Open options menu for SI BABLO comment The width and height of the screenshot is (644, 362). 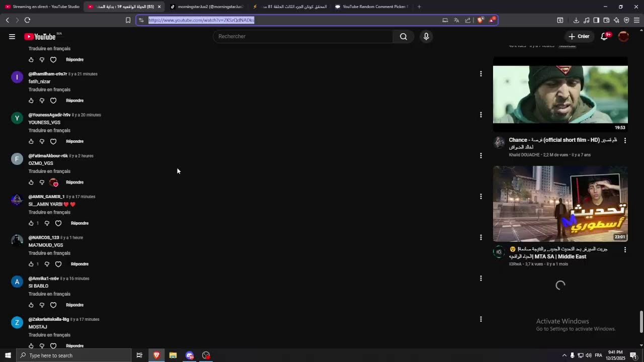click(x=480, y=278)
